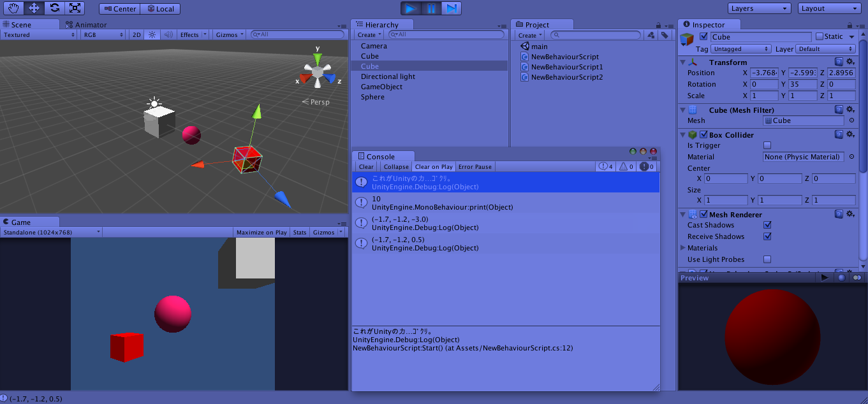Click the Console Clear button
Image resolution: width=868 pixels, height=404 pixels.
(x=366, y=167)
